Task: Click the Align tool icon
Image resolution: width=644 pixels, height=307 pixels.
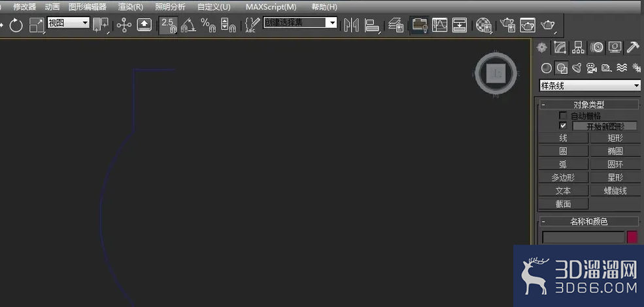Action: click(372, 25)
